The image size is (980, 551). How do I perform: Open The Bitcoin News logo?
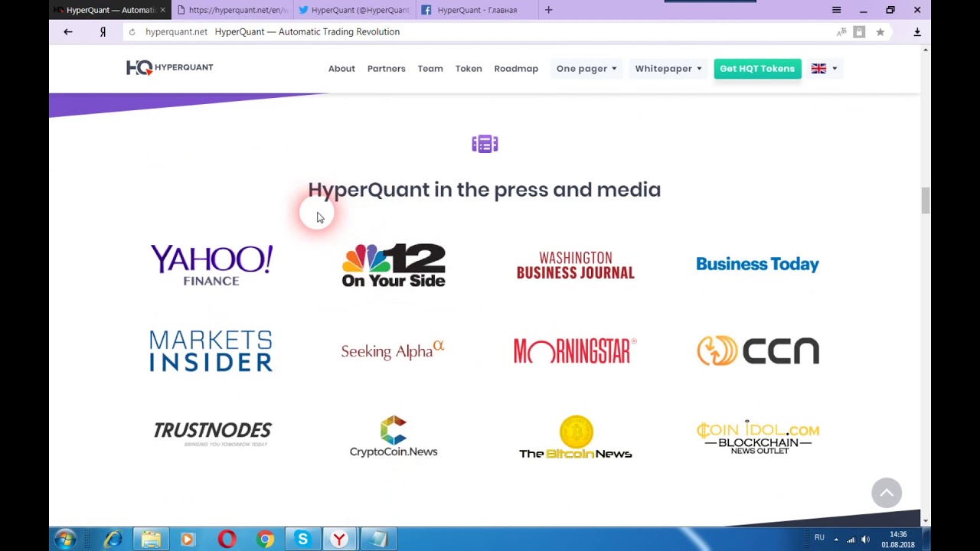(576, 437)
